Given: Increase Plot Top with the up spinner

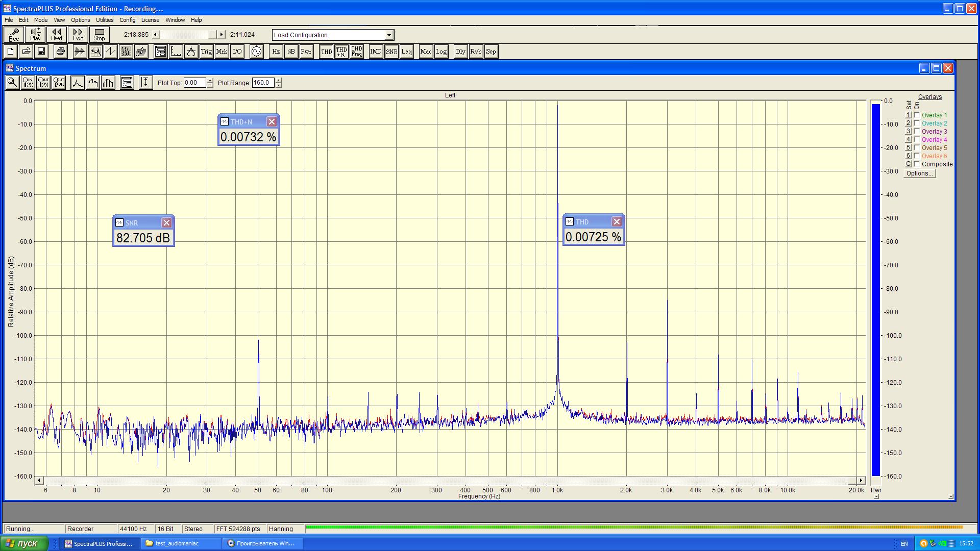Looking at the screenshot, I should click(210, 80).
